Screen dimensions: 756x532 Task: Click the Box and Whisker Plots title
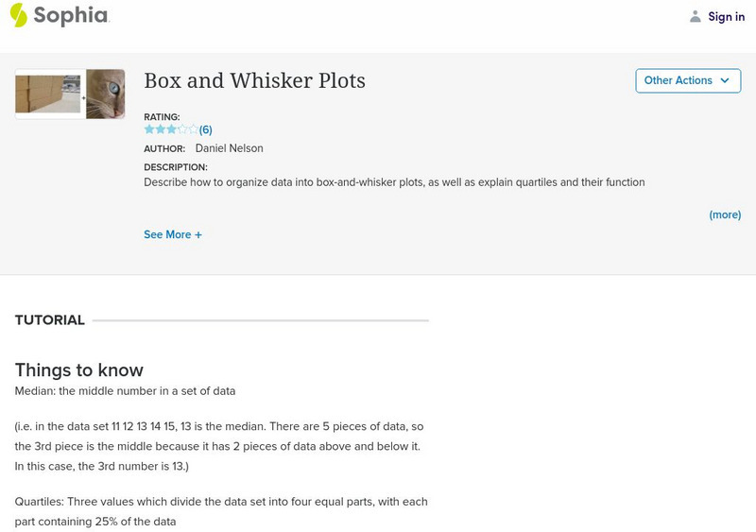[254, 81]
